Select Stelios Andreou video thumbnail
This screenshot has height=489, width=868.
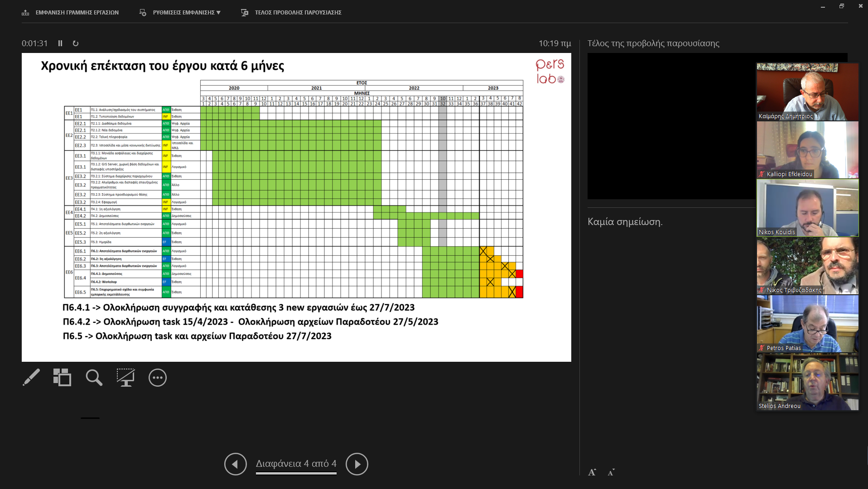point(807,382)
